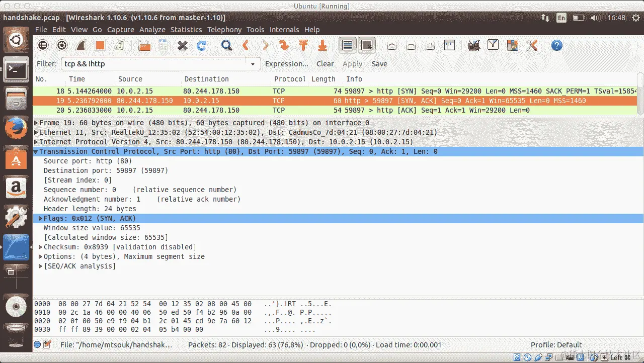Go back in packet history
Image resolution: width=644 pixels, height=363 pixels.
click(x=246, y=46)
